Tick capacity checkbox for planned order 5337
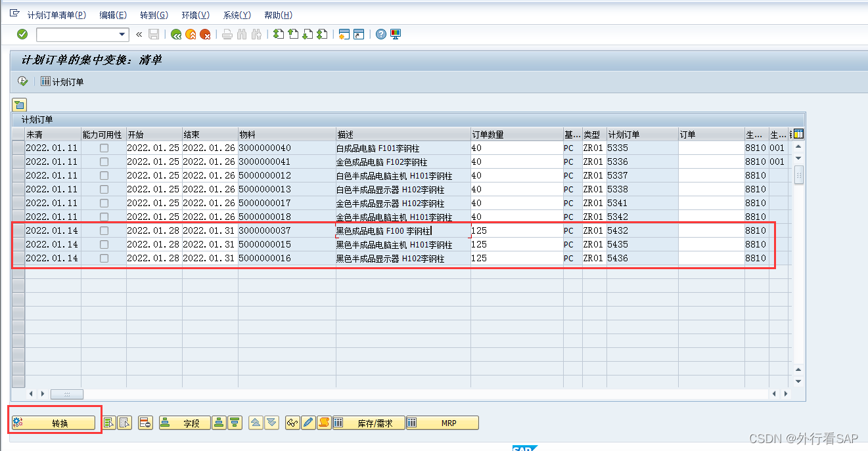This screenshot has width=868, height=451. point(104,176)
